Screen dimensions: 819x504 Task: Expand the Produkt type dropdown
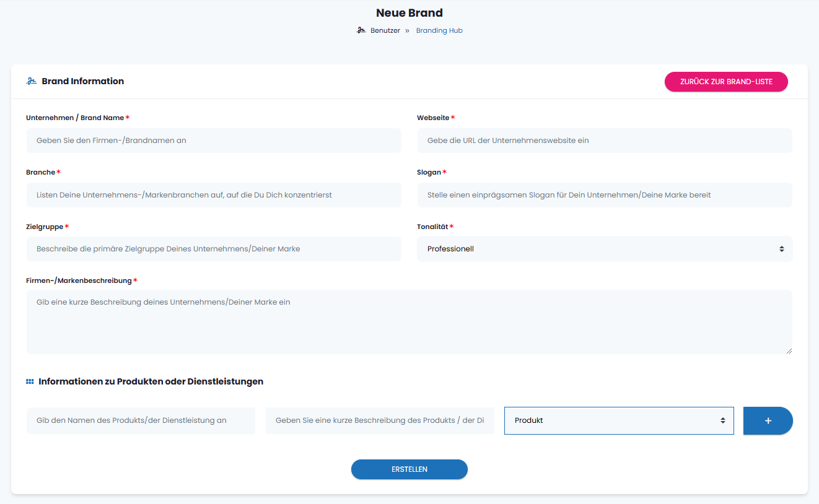coord(618,420)
